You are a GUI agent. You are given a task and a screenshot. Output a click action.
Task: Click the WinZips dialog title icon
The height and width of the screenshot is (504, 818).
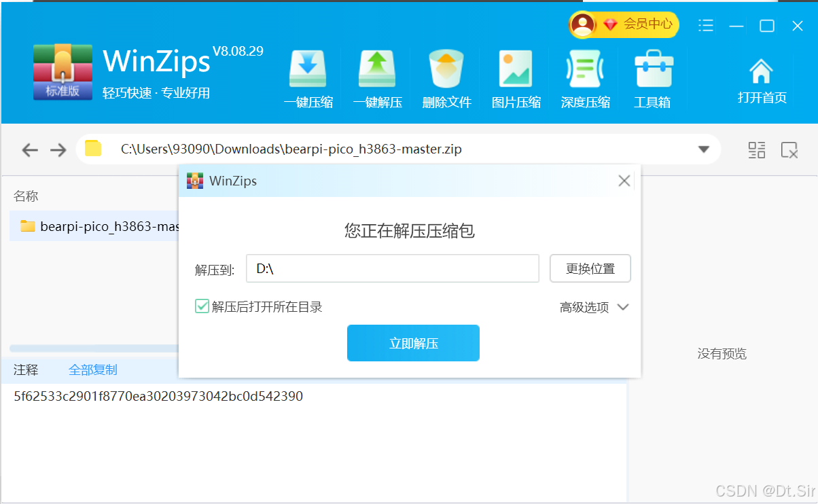click(195, 181)
